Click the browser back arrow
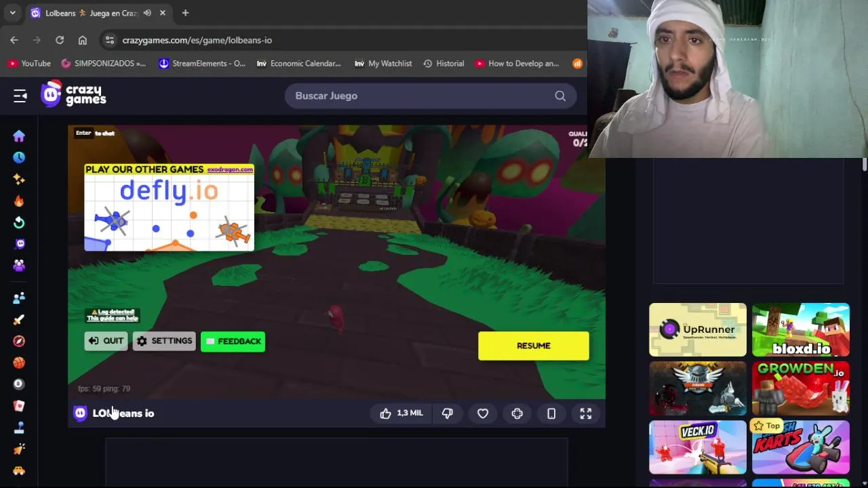Viewport: 868px width, 488px height. point(14,40)
